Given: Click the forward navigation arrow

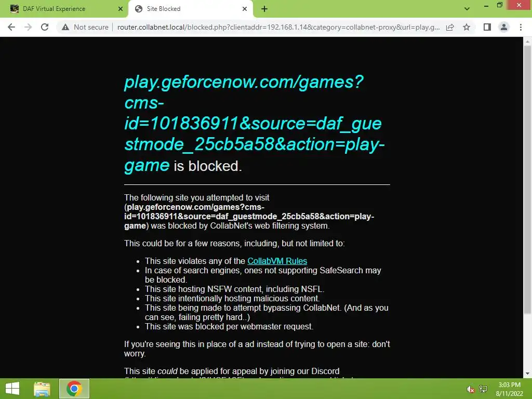Looking at the screenshot, I should [28, 27].
